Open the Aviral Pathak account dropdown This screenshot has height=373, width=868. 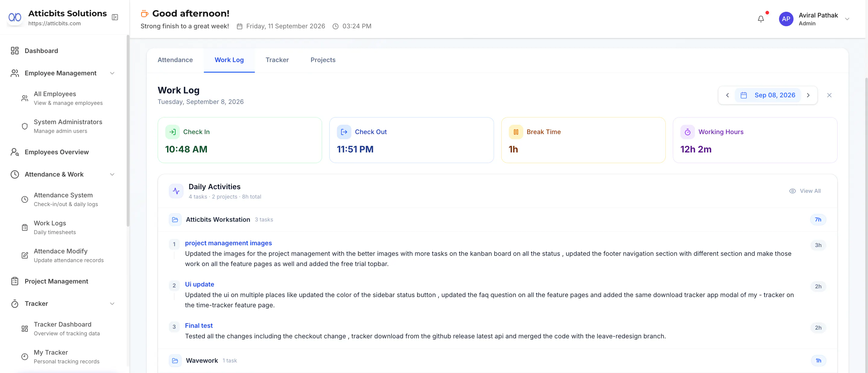tap(847, 19)
